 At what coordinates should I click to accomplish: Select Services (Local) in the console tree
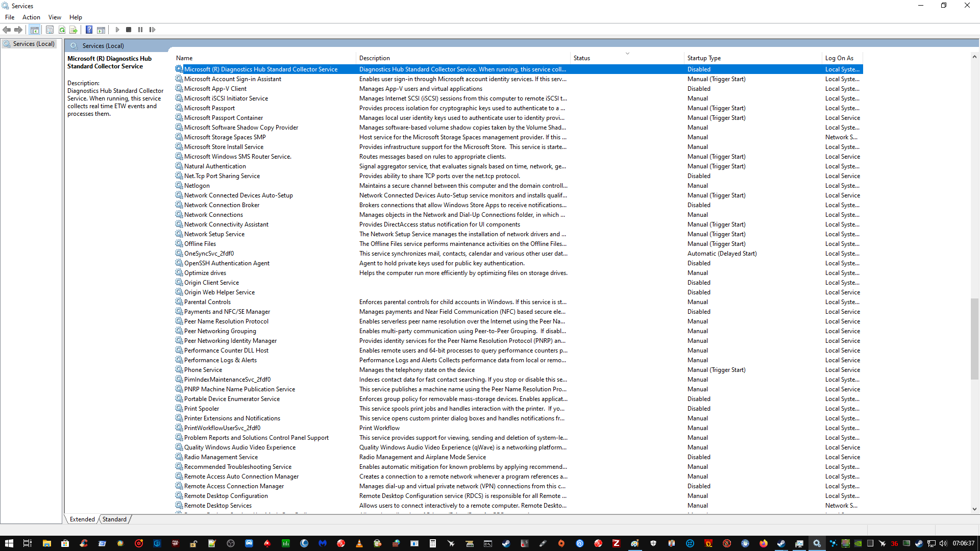34,44
